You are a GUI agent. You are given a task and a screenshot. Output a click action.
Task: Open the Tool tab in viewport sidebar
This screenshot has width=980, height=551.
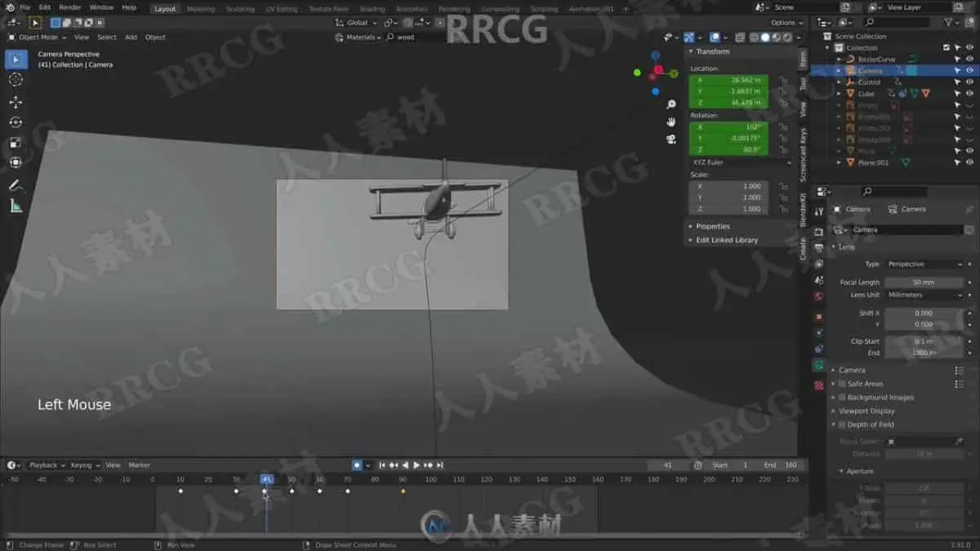click(x=803, y=83)
